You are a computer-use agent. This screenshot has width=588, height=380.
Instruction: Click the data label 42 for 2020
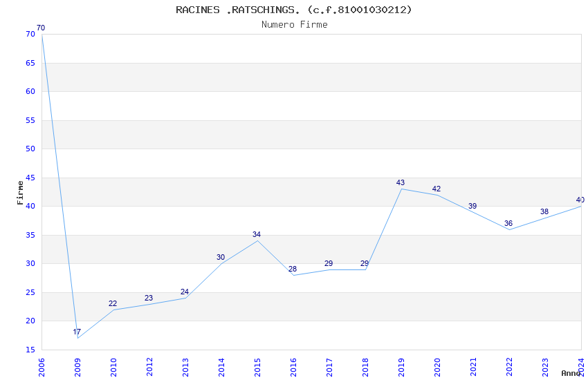tap(437, 189)
